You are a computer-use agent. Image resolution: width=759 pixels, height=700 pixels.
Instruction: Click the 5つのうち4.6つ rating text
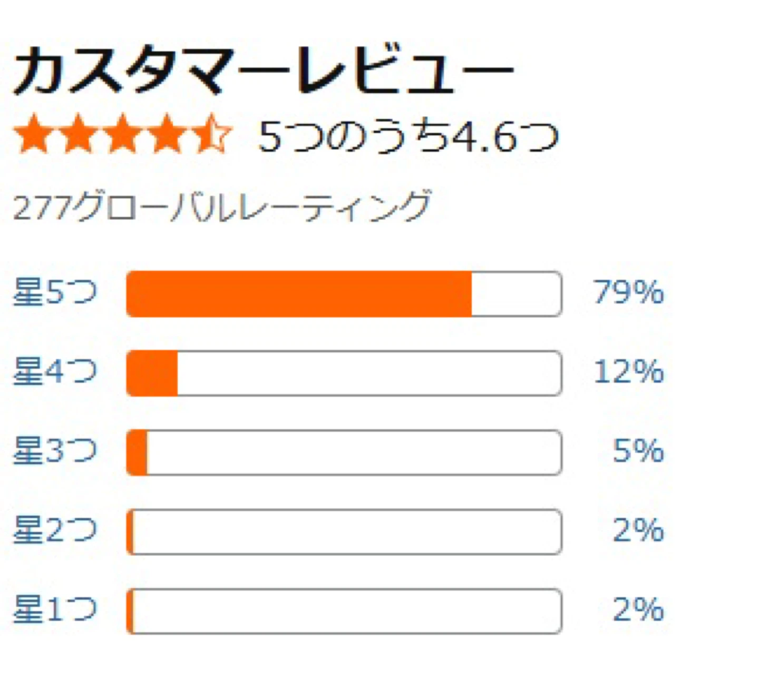tap(408, 136)
